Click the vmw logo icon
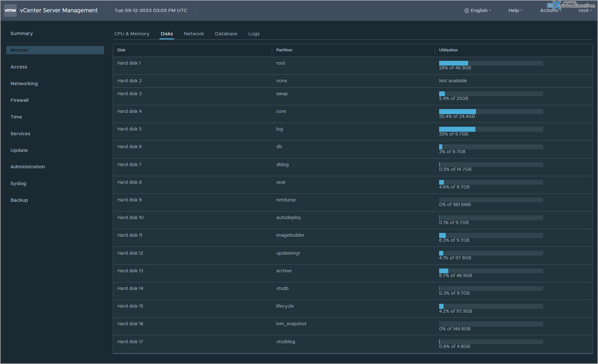598x364 pixels. 10,10
